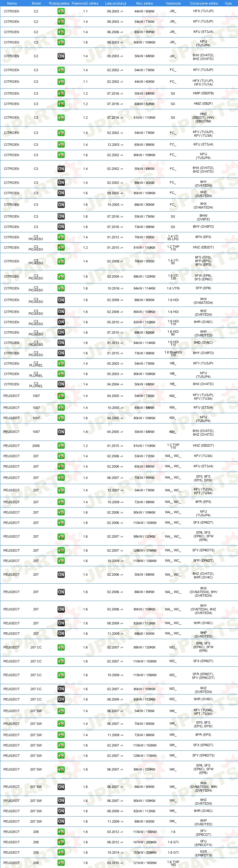The image size is (238, 868).
Task: Click the 03.2012 -> production date cell
Action: point(115,831)
